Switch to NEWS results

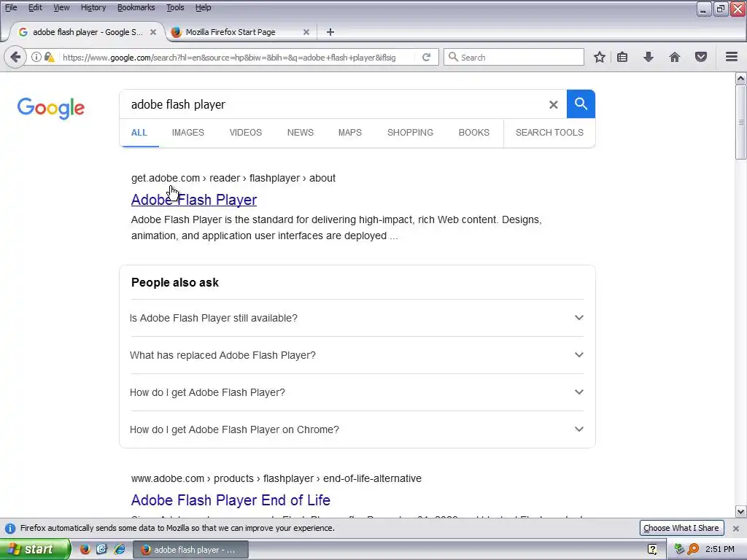click(x=300, y=133)
